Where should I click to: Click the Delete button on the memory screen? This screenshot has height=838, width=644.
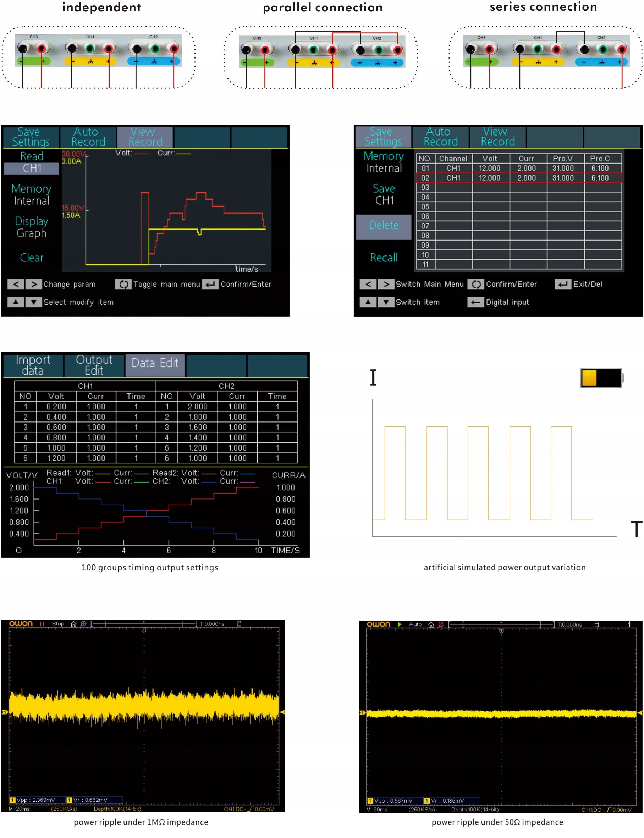[x=384, y=227]
